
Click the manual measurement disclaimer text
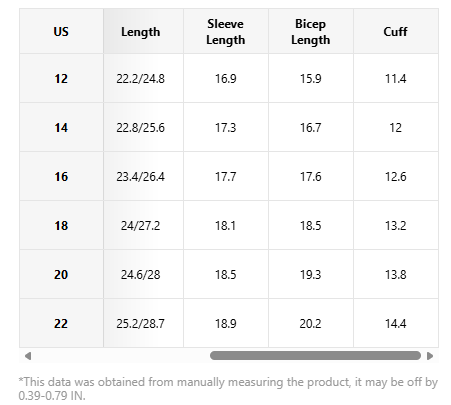pyautogui.click(x=228, y=388)
